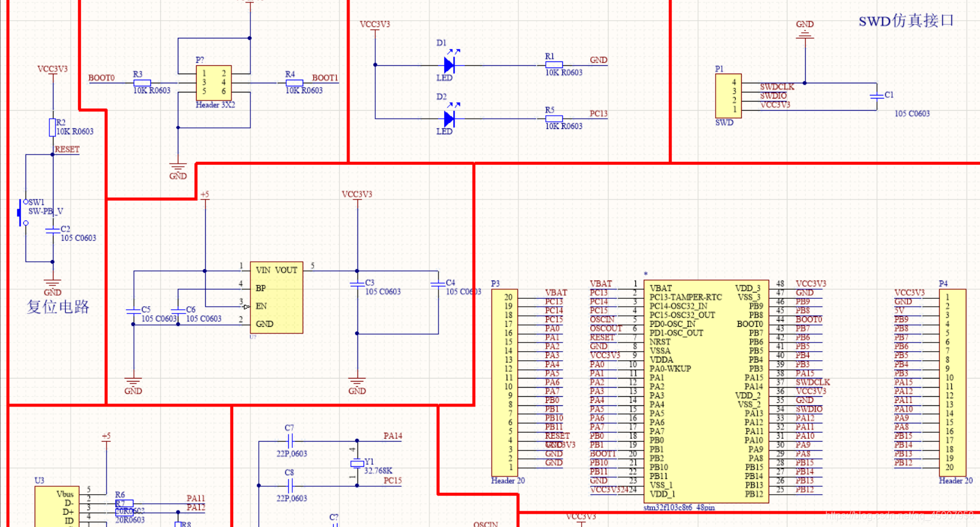Click resistor R1 next to D1

pyautogui.click(x=554, y=65)
